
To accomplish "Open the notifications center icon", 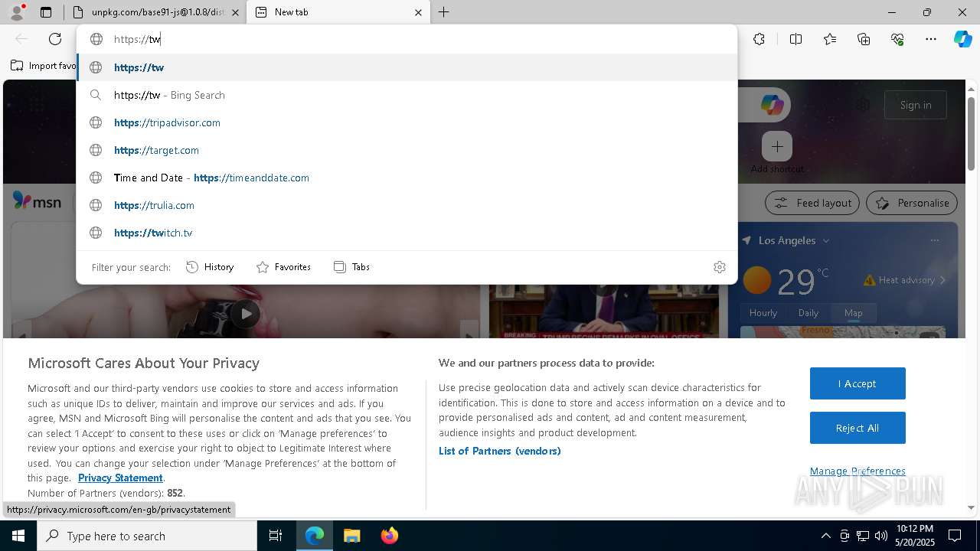I will 955,536.
